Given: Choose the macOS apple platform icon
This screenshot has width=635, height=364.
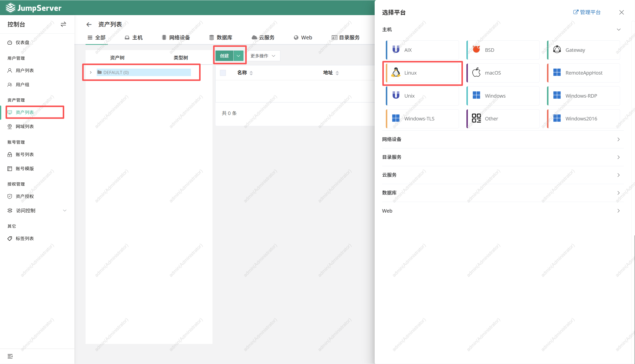Looking at the screenshot, I should [x=476, y=73].
